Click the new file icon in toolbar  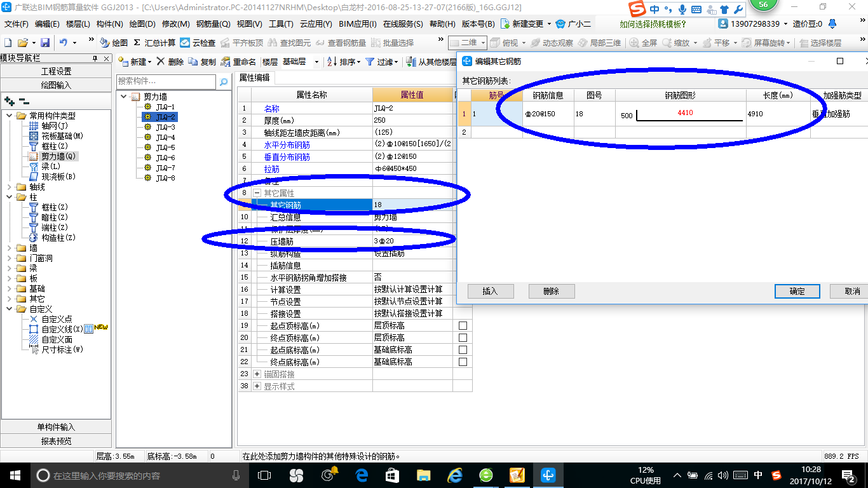pos(8,43)
